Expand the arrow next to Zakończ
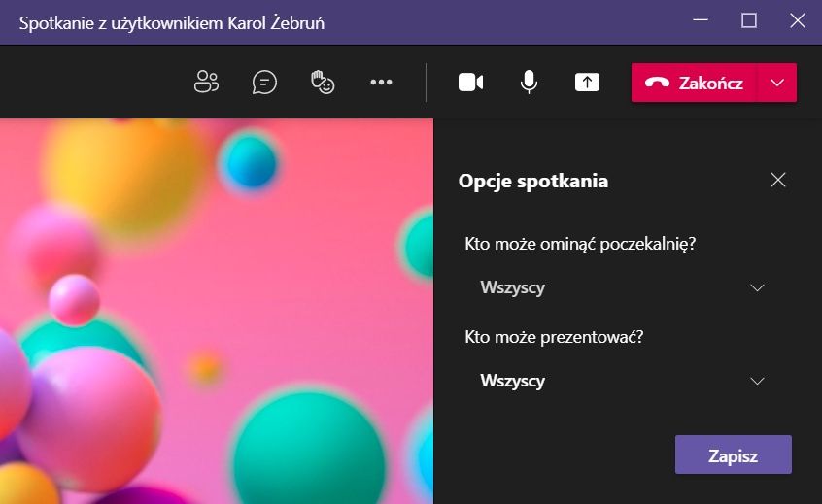Viewport: 822px width, 504px height. (777, 83)
